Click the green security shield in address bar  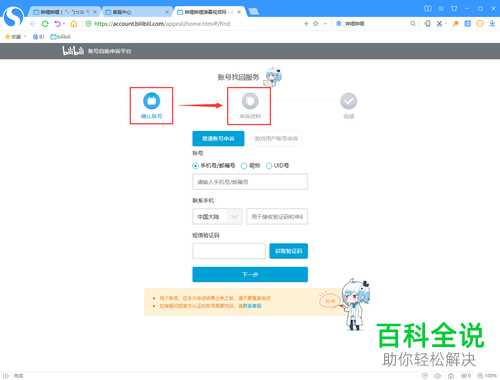pos(88,24)
